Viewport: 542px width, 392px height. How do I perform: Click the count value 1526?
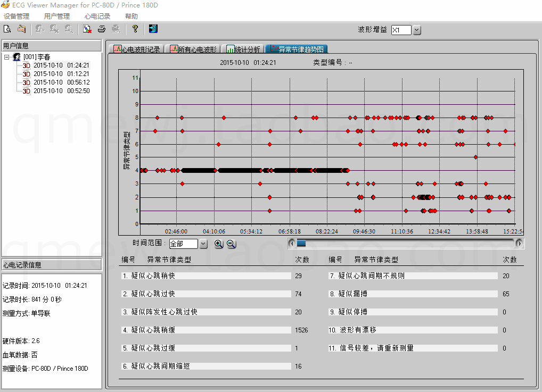[x=301, y=330]
